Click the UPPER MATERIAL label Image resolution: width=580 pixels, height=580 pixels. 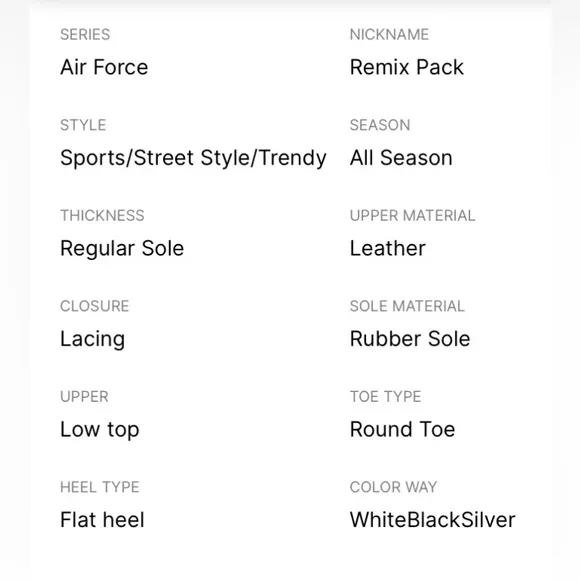click(412, 216)
